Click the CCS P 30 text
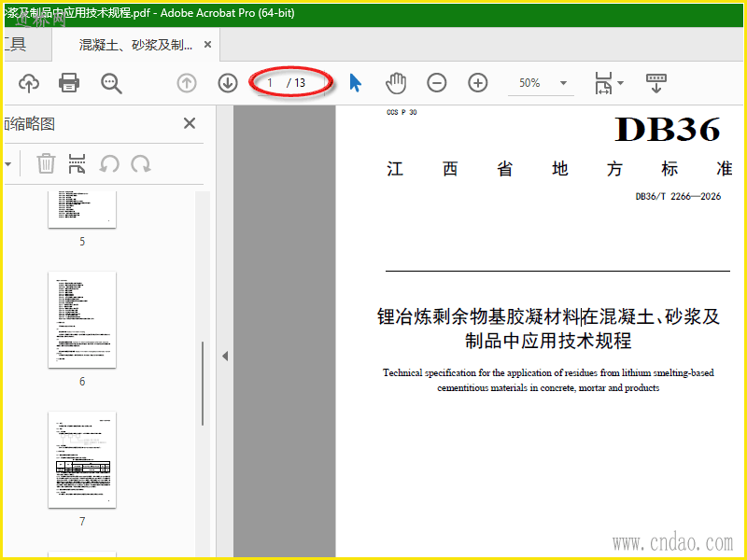The width and height of the screenshot is (747, 560). click(x=402, y=112)
